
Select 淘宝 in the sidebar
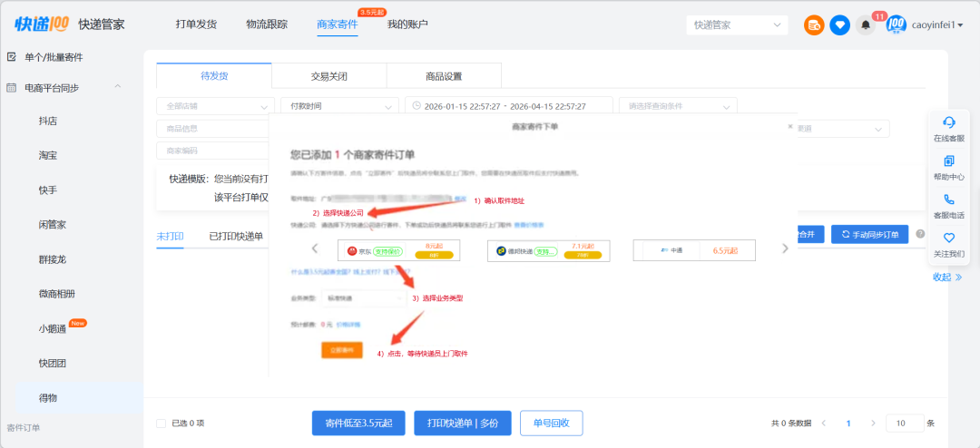point(47,156)
